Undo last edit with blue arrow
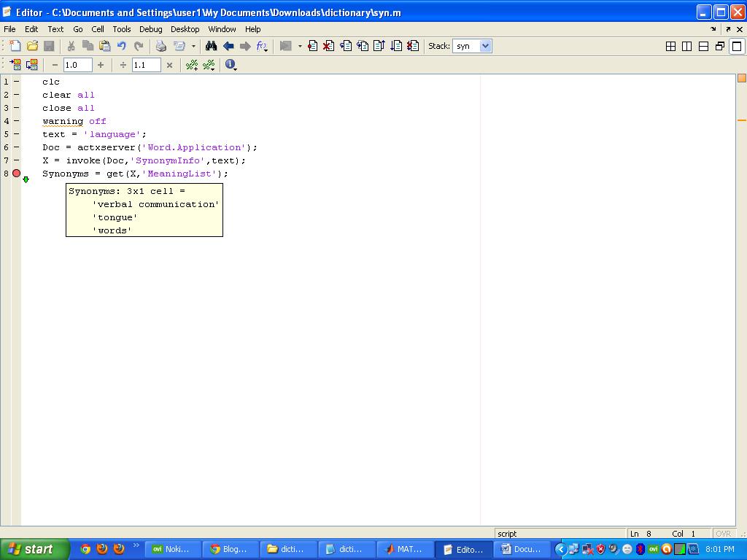Screen dimensions: 747x560 pyautogui.click(x=122, y=46)
